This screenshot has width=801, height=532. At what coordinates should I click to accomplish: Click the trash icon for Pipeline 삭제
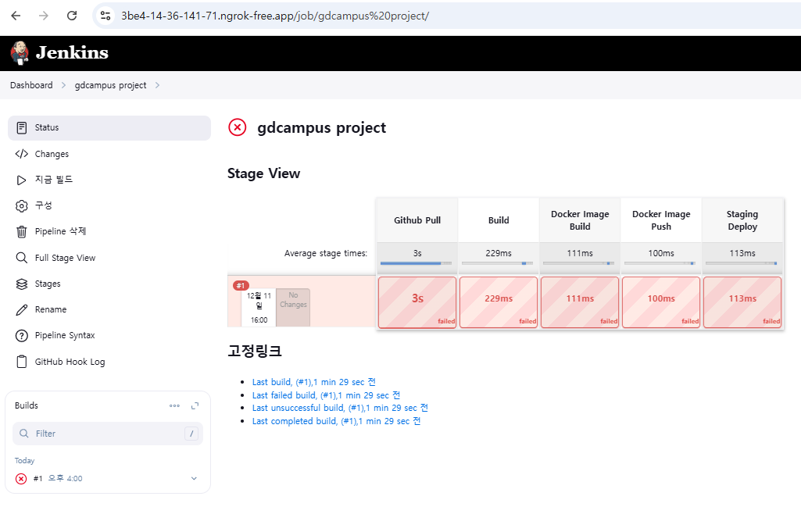tap(21, 232)
